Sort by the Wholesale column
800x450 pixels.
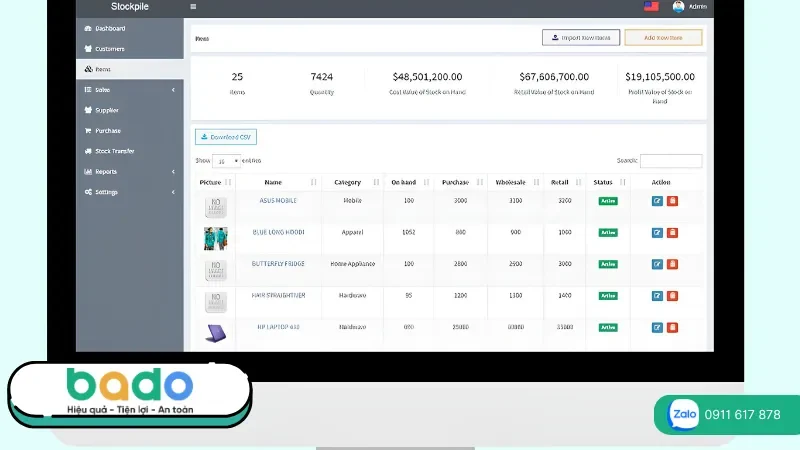[516, 182]
